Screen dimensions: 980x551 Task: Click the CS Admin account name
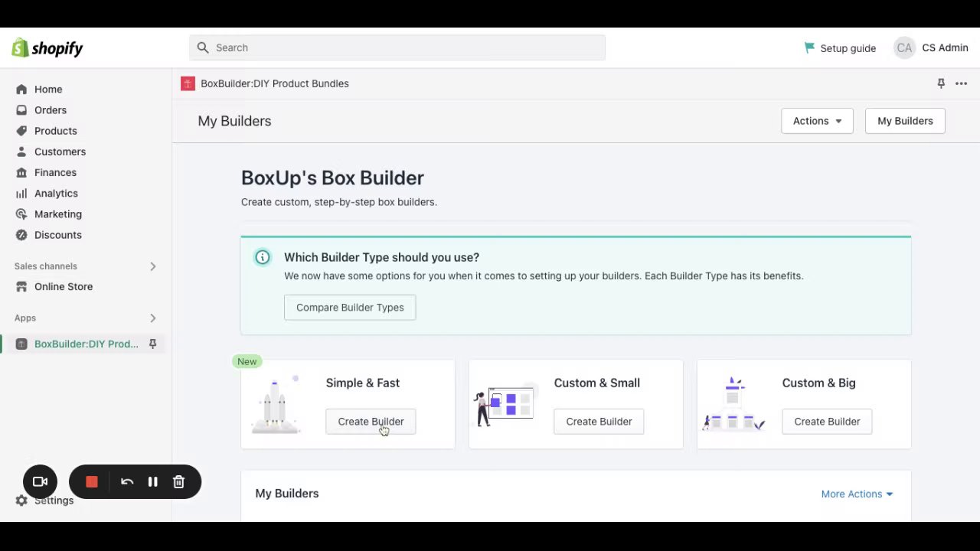click(945, 47)
